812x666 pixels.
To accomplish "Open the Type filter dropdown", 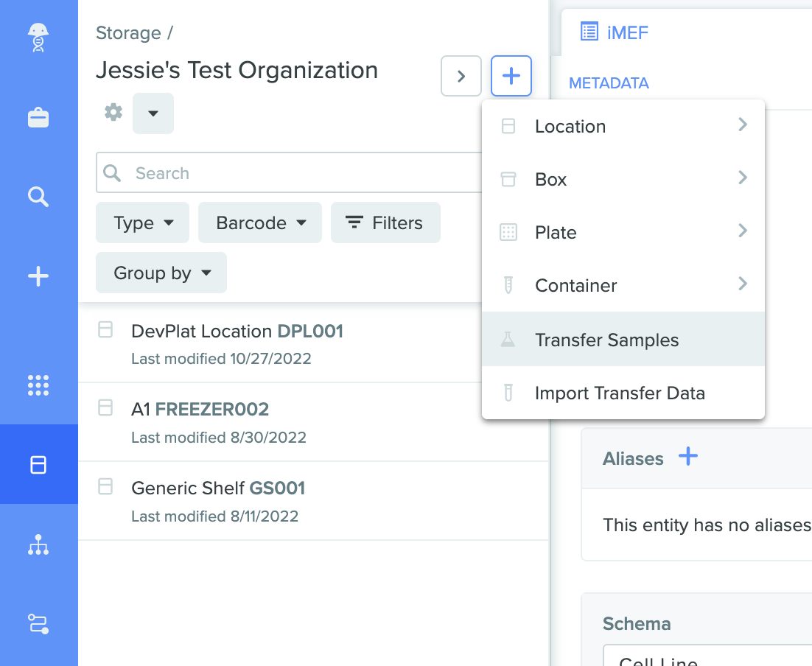I will (142, 222).
